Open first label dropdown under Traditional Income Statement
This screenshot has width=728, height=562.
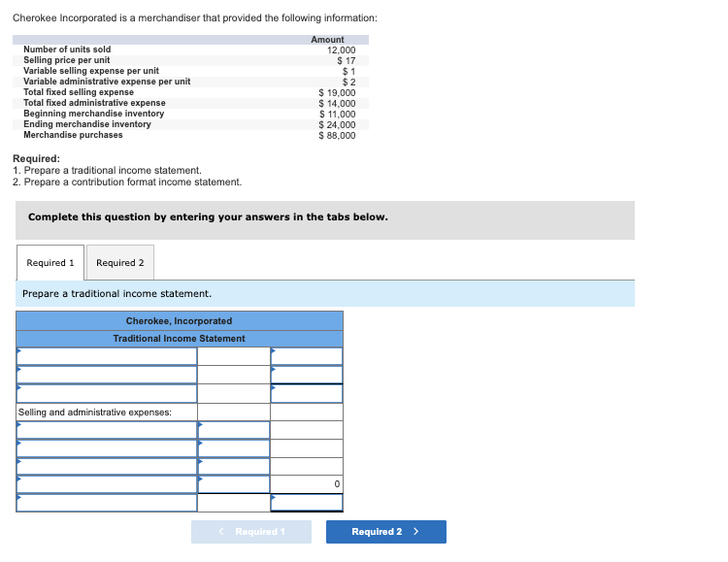(107, 356)
